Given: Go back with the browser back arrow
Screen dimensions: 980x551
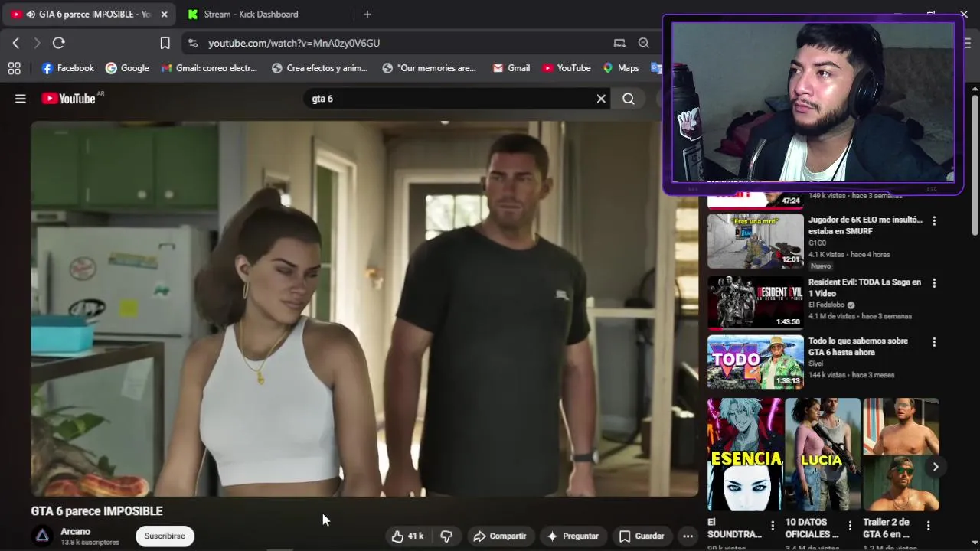Looking at the screenshot, I should [x=16, y=43].
